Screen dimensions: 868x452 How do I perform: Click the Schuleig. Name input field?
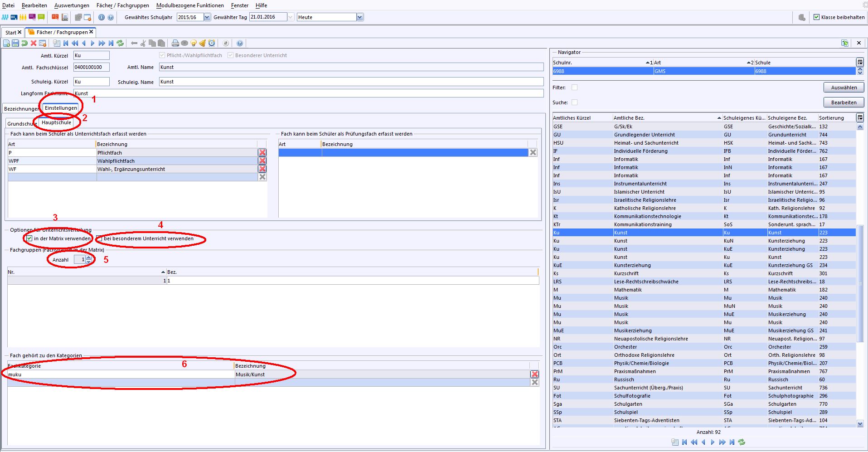[351, 82]
